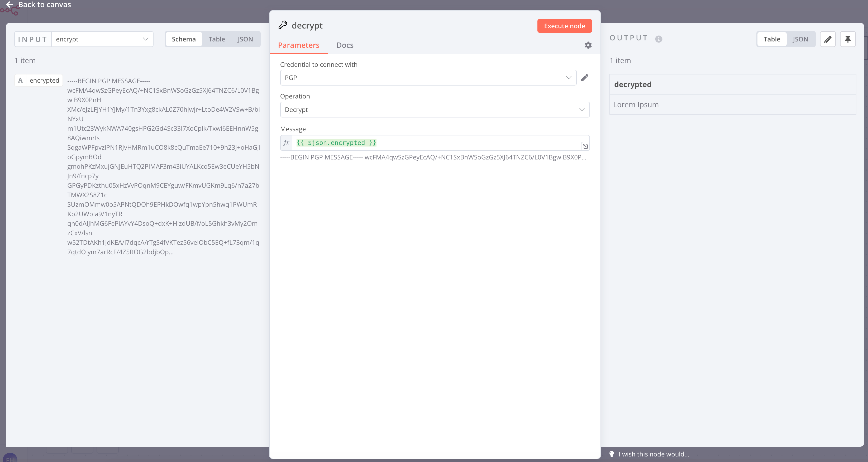Edit output data pencil icon
Screen dimensions: 868x462
(828, 39)
